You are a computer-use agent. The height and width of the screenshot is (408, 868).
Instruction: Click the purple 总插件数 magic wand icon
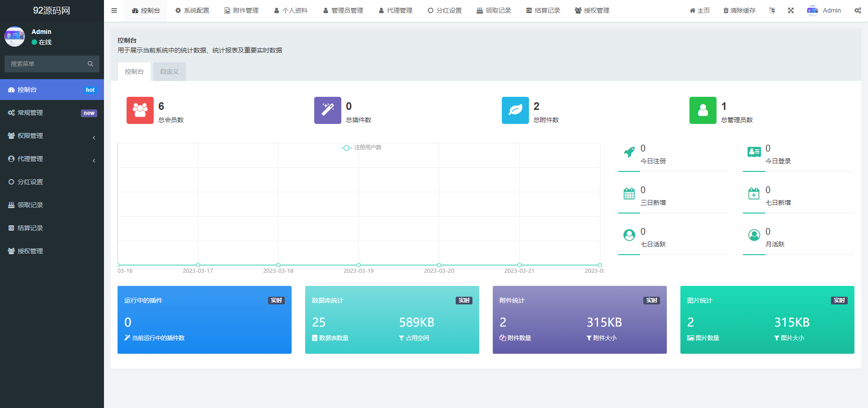click(327, 110)
